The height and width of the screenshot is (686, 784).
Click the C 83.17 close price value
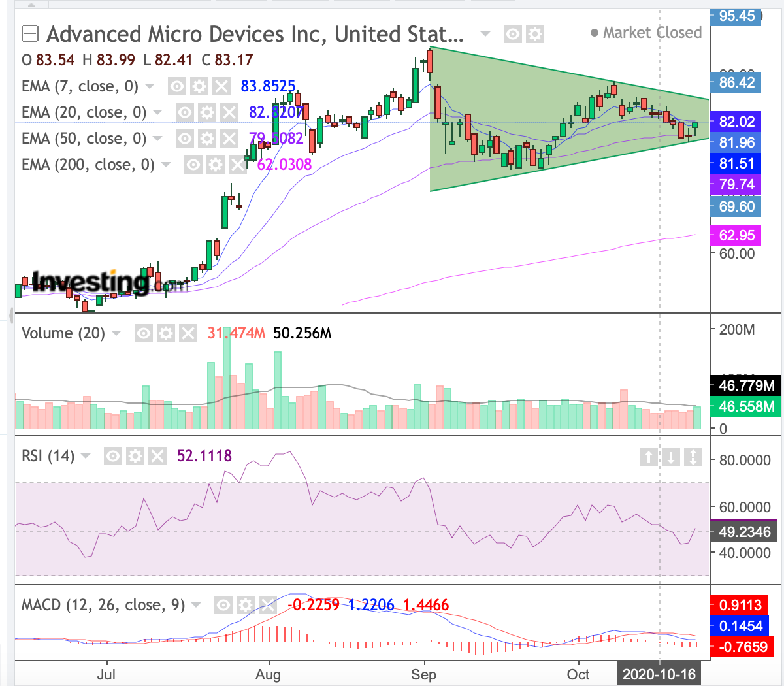coord(227,60)
